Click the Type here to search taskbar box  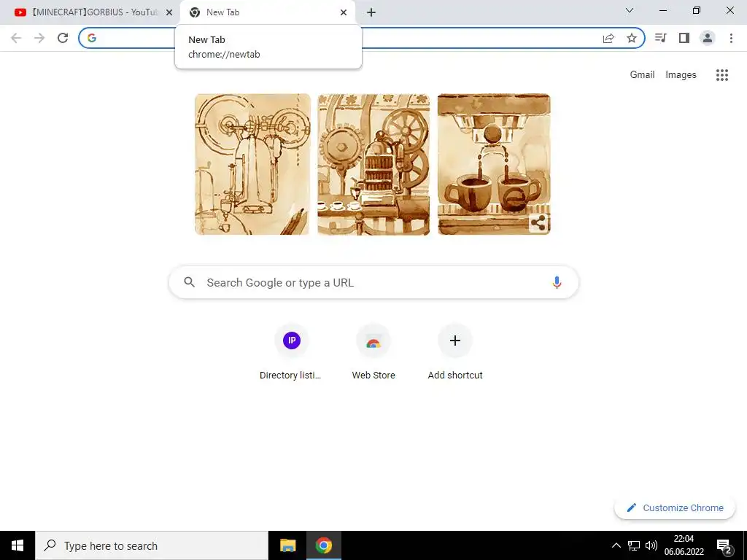(152, 545)
